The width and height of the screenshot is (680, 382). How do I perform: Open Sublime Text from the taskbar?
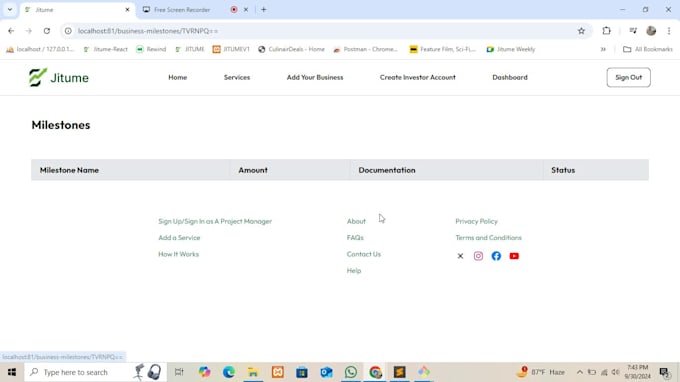tap(399, 372)
